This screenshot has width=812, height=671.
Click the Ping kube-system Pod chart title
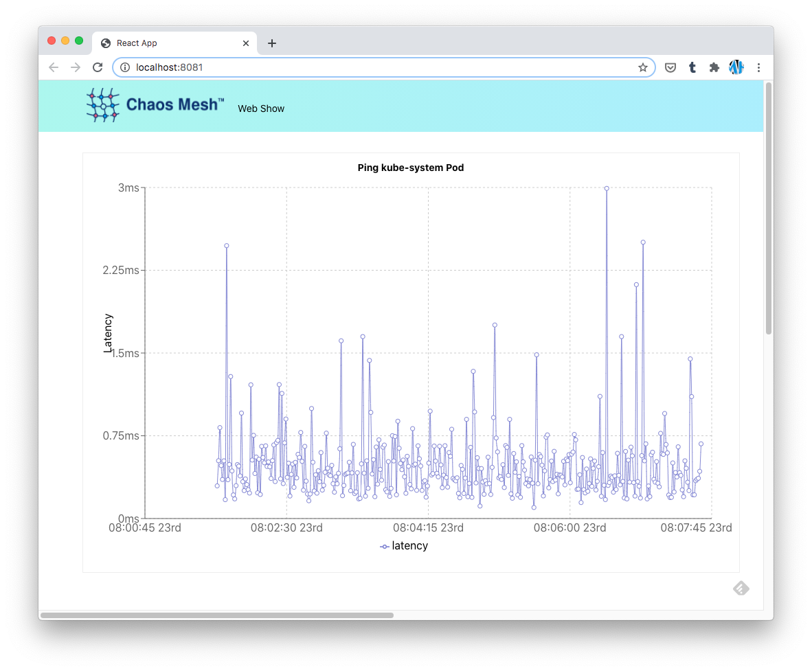pos(411,168)
